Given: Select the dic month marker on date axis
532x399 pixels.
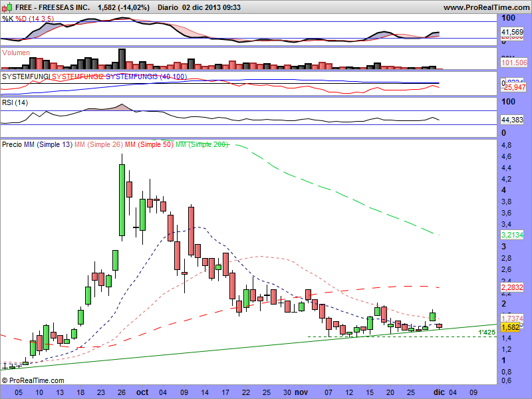Looking at the screenshot, I should click(439, 392).
